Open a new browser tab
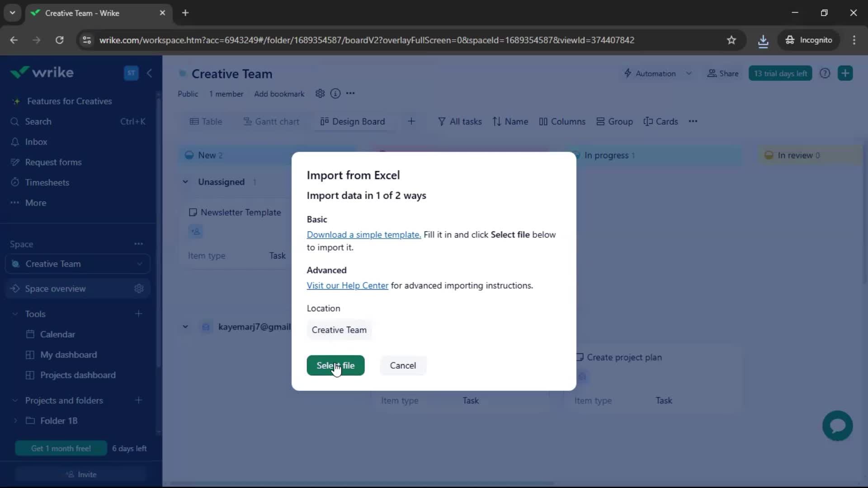868x488 pixels. point(185,13)
